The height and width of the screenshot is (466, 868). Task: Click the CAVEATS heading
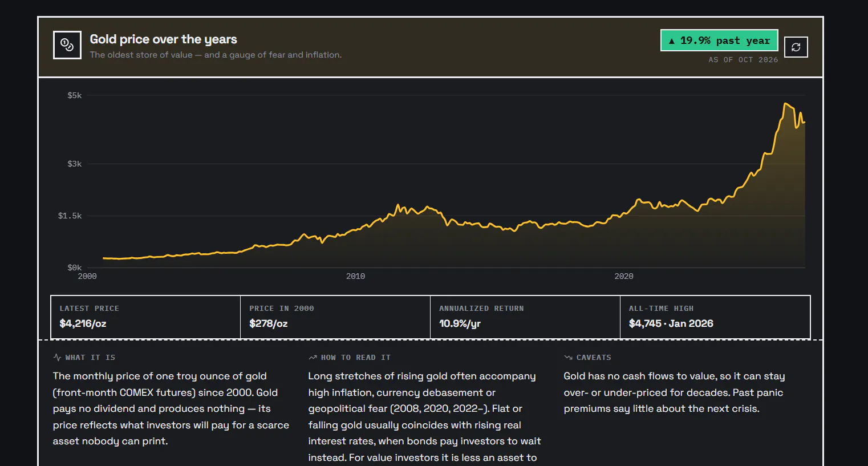tap(594, 358)
